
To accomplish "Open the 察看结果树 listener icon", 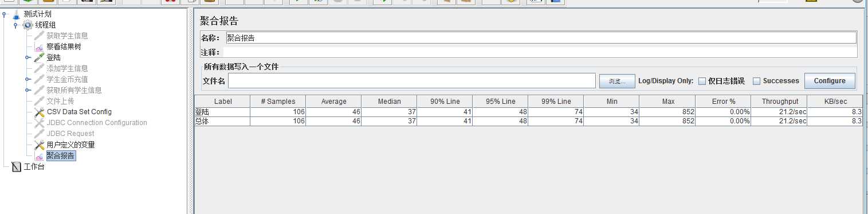I will pos(39,46).
